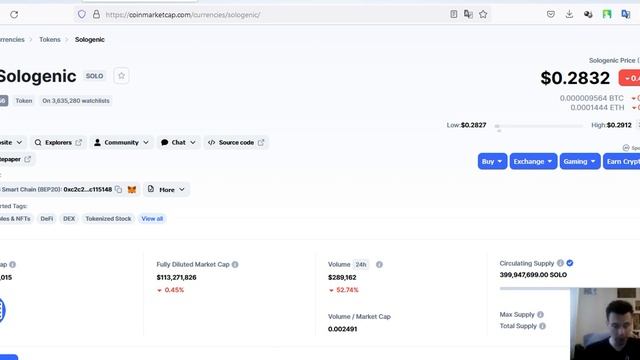Open the Source code link

coord(236,142)
